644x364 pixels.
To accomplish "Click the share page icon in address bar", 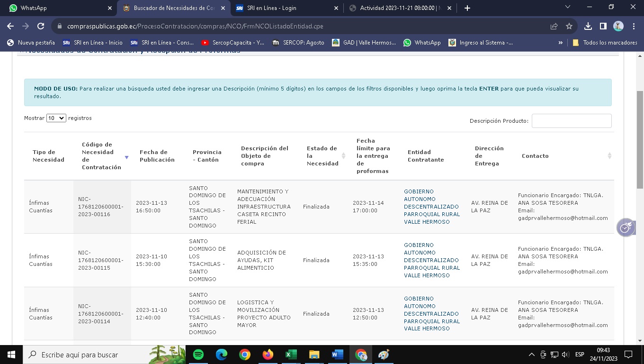I will 554,27.
